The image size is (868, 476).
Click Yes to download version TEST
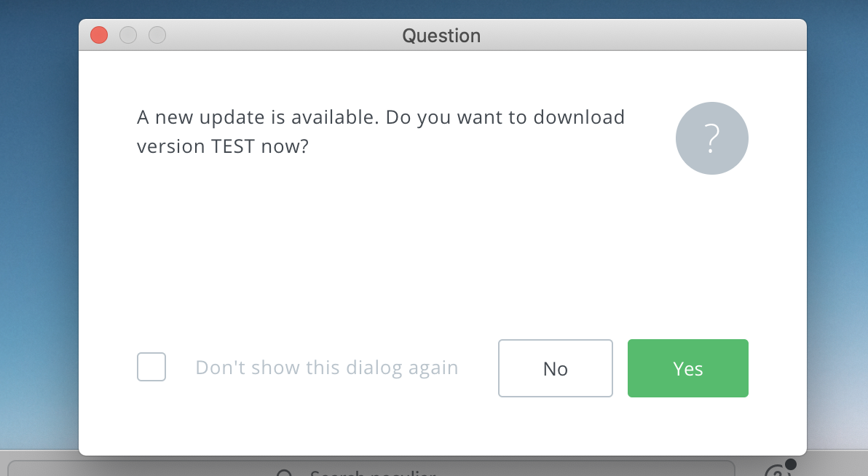(687, 368)
